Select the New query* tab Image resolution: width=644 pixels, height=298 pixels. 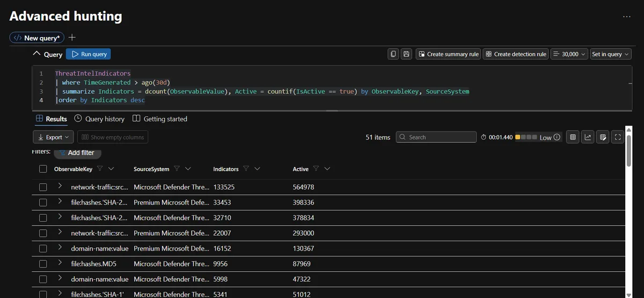pyautogui.click(x=37, y=38)
